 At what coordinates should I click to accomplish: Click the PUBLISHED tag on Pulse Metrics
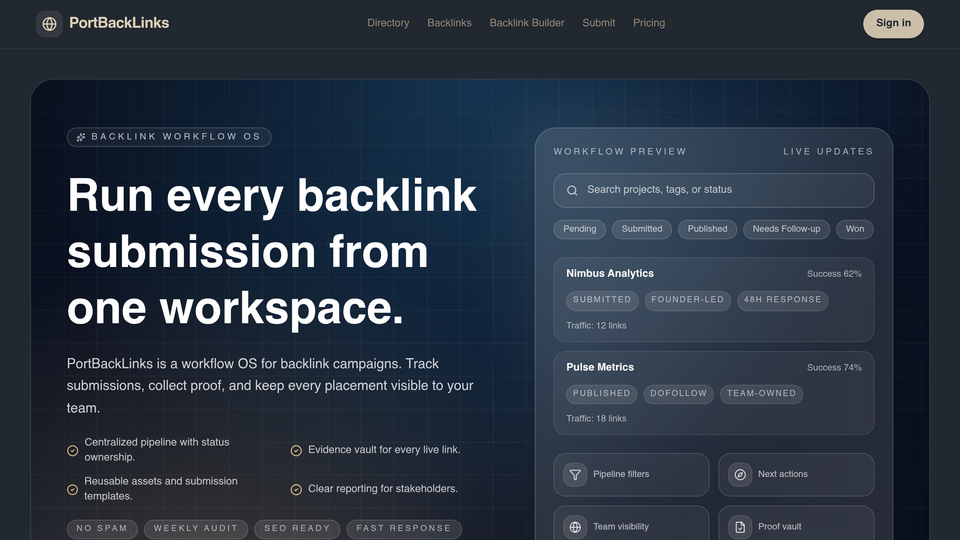(x=601, y=394)
